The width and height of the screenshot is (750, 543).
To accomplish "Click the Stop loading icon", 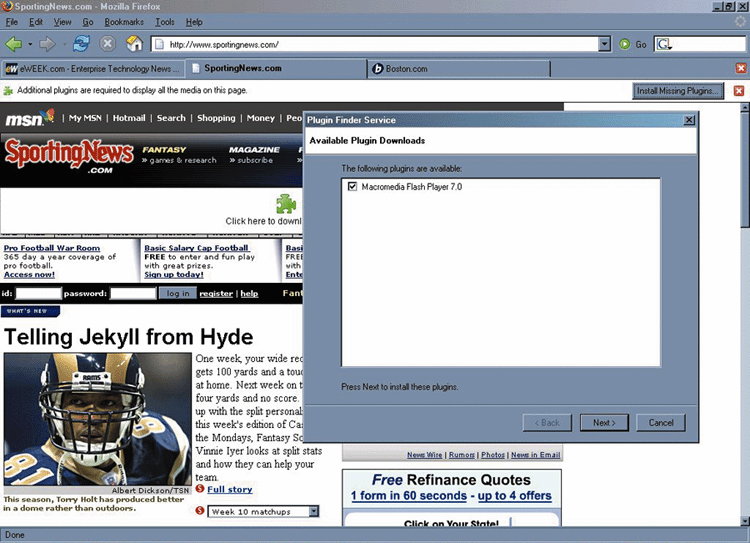I will 108,44.
